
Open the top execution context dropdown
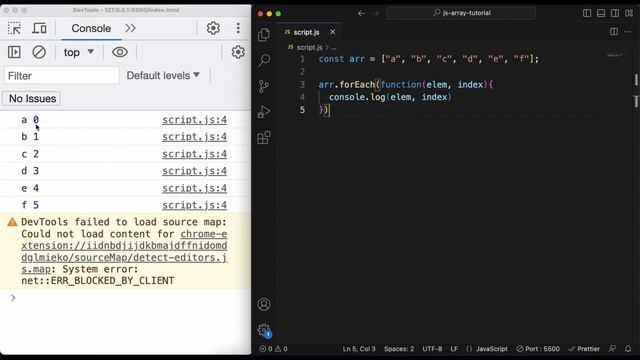78,52
